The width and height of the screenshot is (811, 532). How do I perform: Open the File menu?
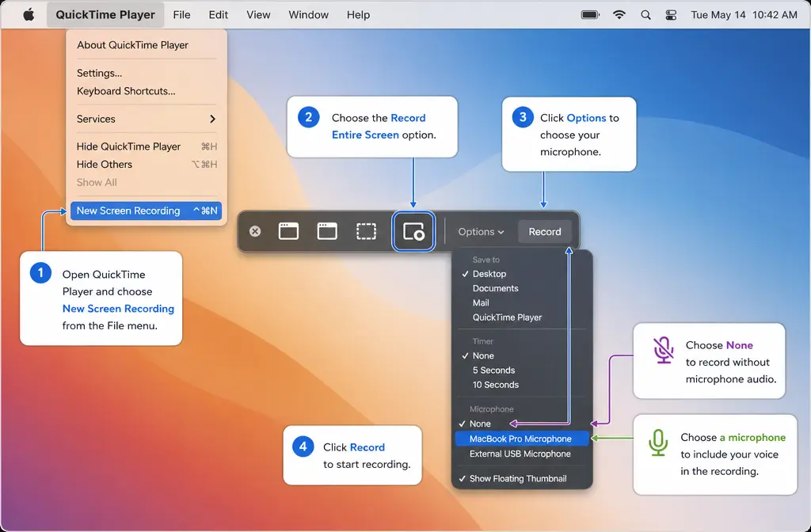tap(181, 15)
